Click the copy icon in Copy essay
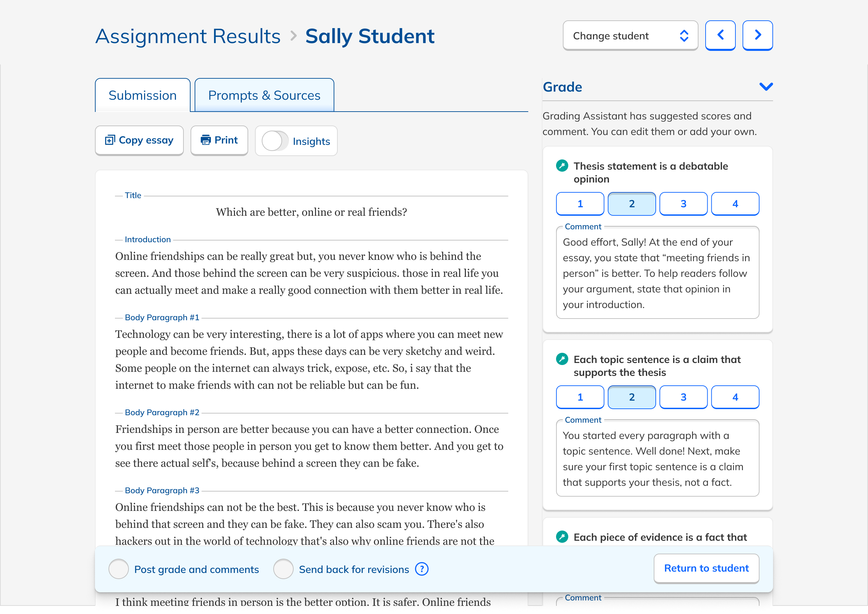The height and width of the screenshot is (614, 868). pos(110,140)
